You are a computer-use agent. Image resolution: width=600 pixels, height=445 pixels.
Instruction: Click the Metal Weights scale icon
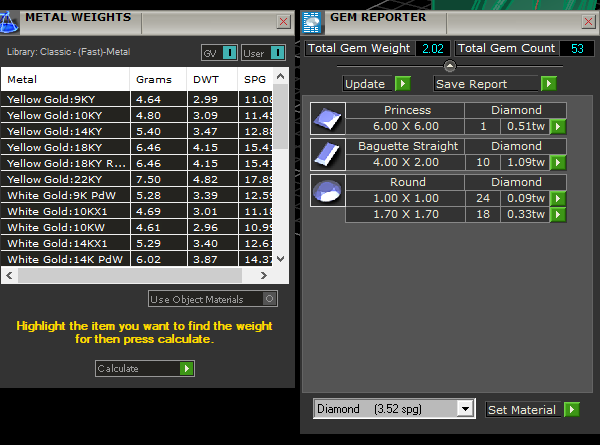tap(10, 19)
